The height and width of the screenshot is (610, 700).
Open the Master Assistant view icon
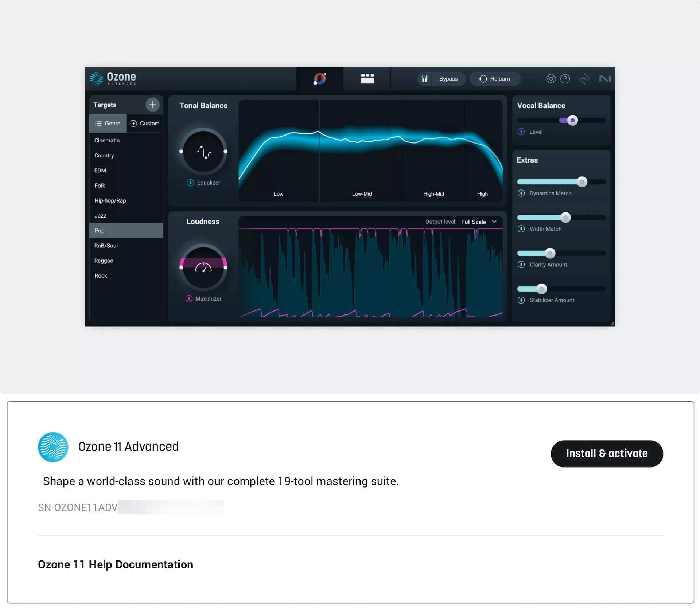point(320,79)
